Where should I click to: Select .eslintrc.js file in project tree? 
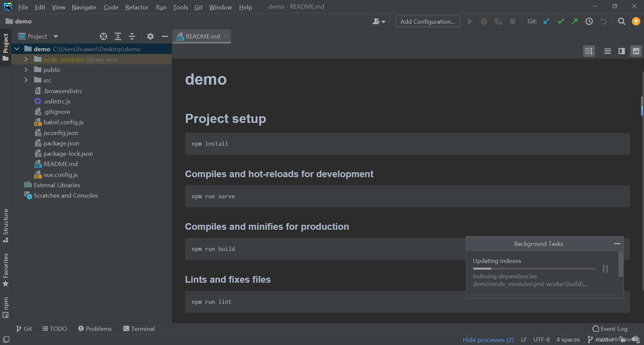click(57, 101)
